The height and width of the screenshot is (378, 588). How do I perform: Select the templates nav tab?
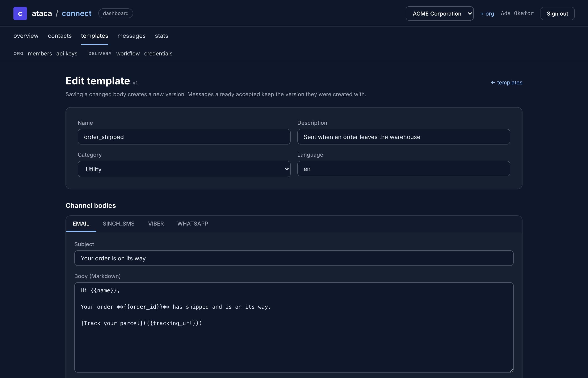[x=94, y=36]
